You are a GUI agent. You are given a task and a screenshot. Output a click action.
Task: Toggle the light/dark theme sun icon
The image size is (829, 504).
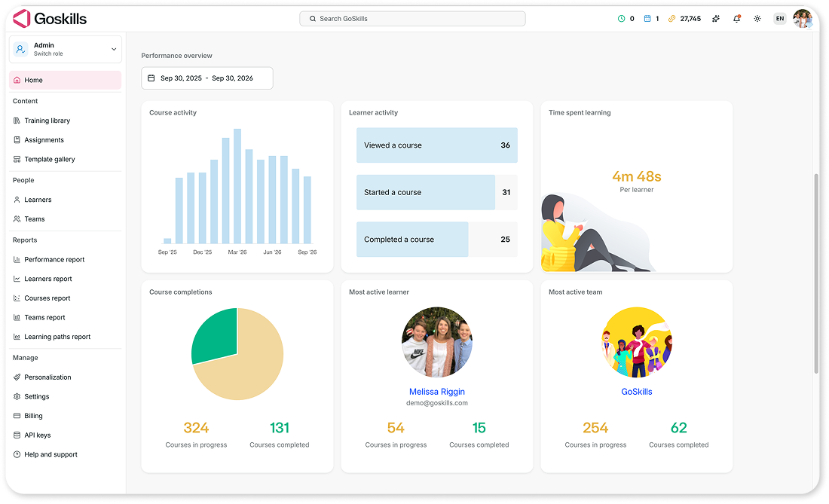(757, 19)
